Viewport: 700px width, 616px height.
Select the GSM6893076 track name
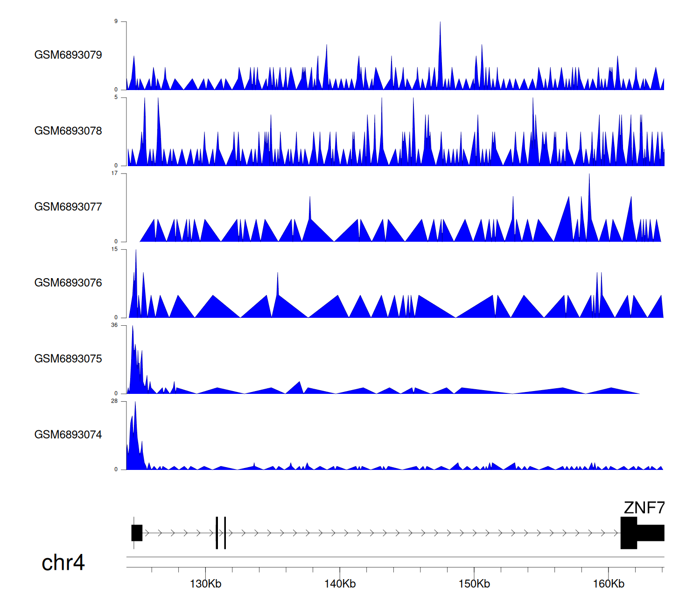68,283
